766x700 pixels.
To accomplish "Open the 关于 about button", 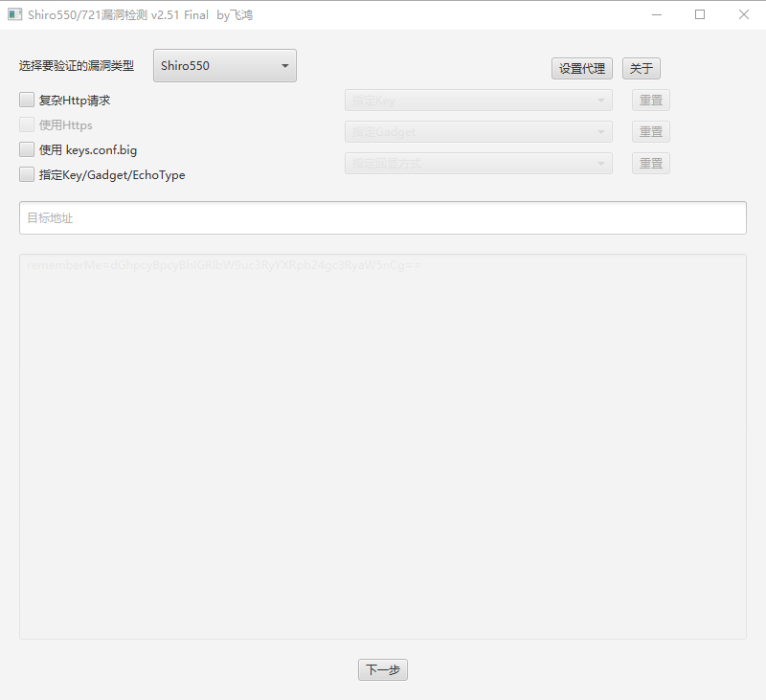I will click(x=642, y=68).
